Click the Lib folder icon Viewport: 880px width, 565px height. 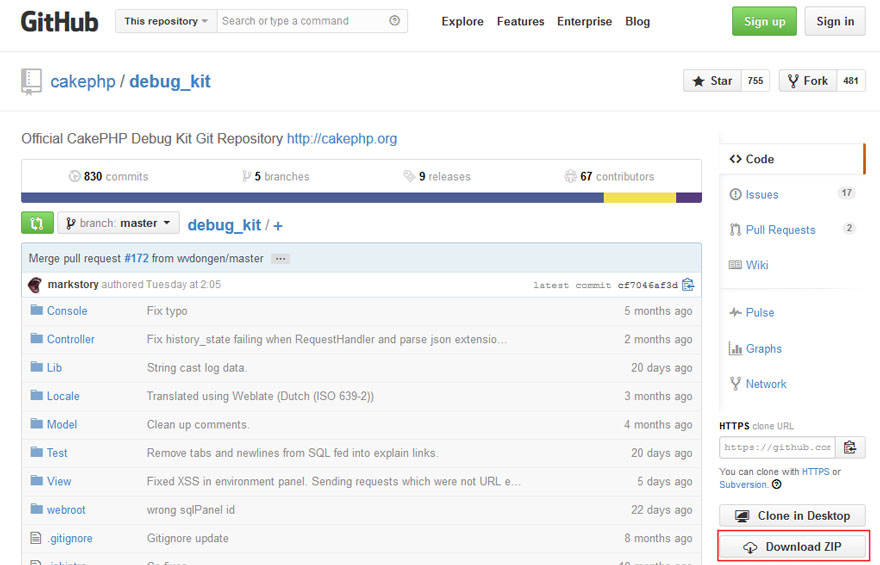[36, 367]
